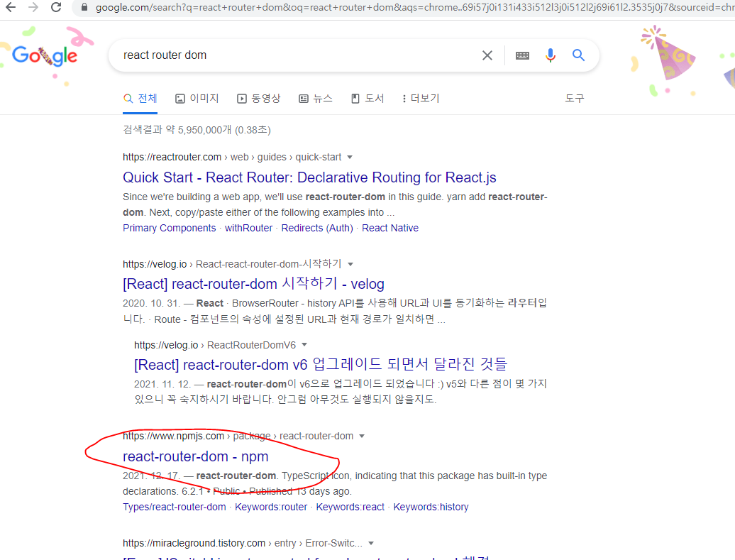Click the magnifier search button
The height and width of the screenshot is (560, 735).
578,55
